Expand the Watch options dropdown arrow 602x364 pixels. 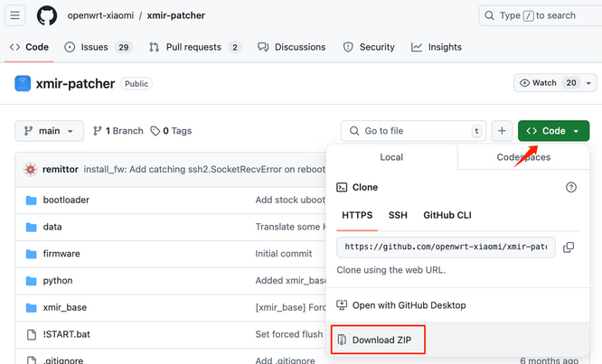tap(588, 83)
